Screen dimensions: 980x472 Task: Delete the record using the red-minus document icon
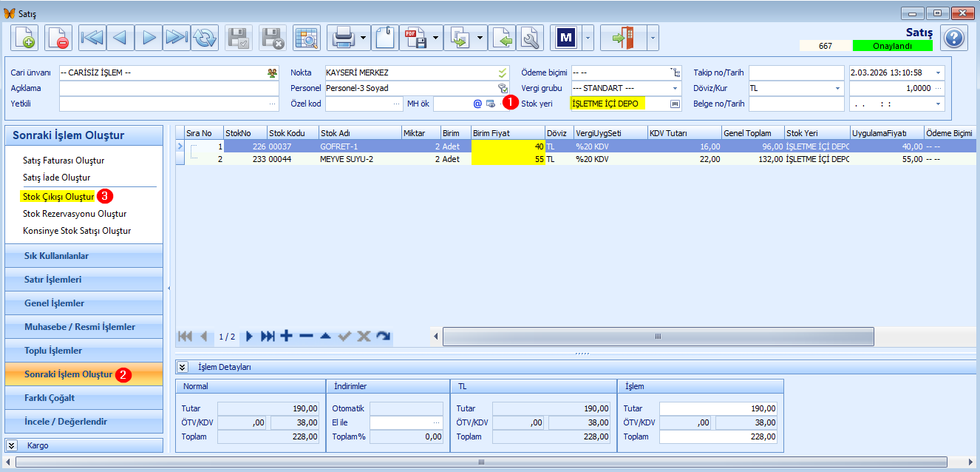[58, 38]
